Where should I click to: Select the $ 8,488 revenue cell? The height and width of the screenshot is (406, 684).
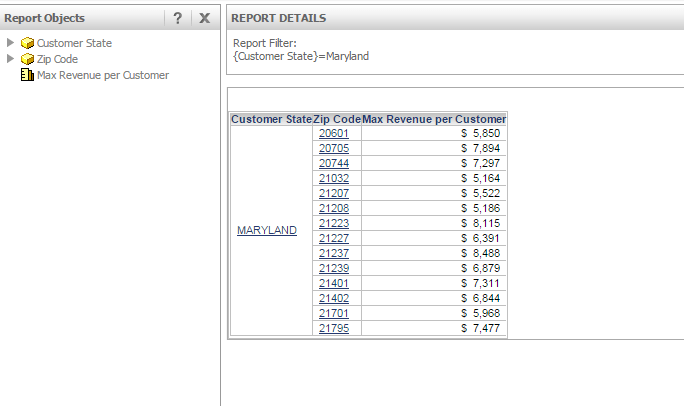[434, 253]
